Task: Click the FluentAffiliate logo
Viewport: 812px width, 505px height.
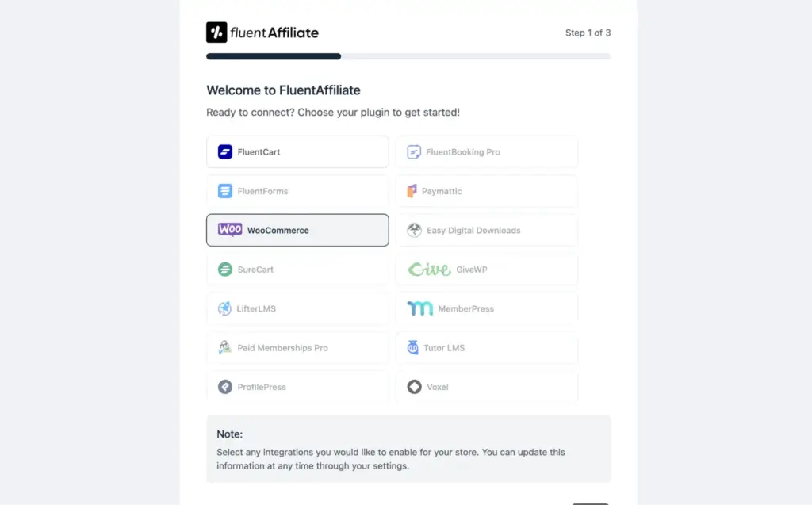Action: coord(262,33)
